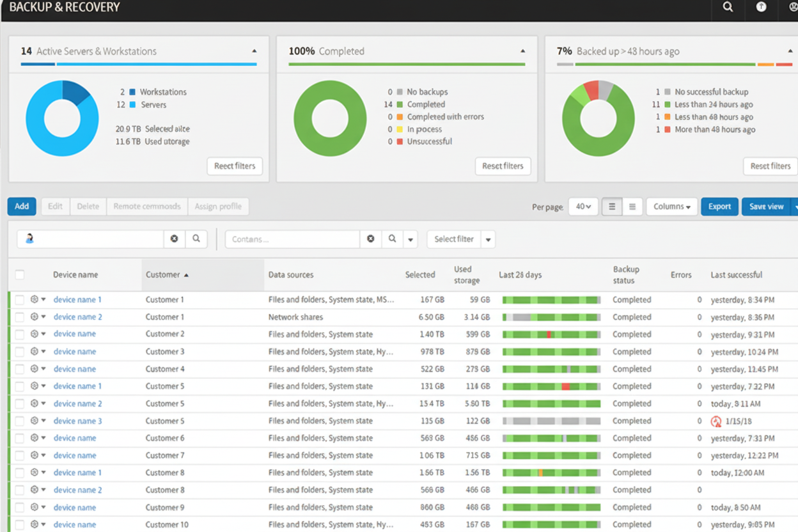Image resolution: width=798 pixels, height=532 pixels.
Task: Click Reset filters on the Completed panel
Action: (503, 166)
